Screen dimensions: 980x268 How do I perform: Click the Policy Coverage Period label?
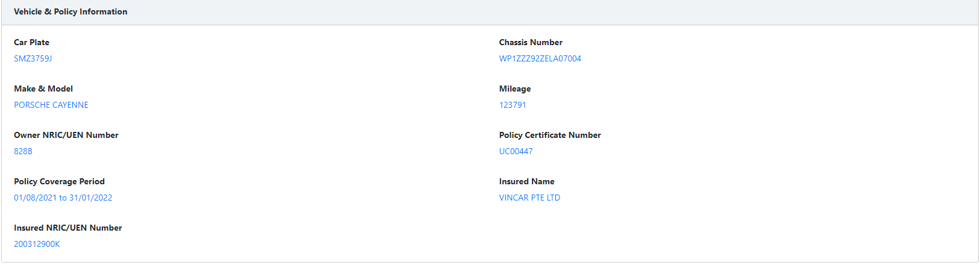pos(59,181)
